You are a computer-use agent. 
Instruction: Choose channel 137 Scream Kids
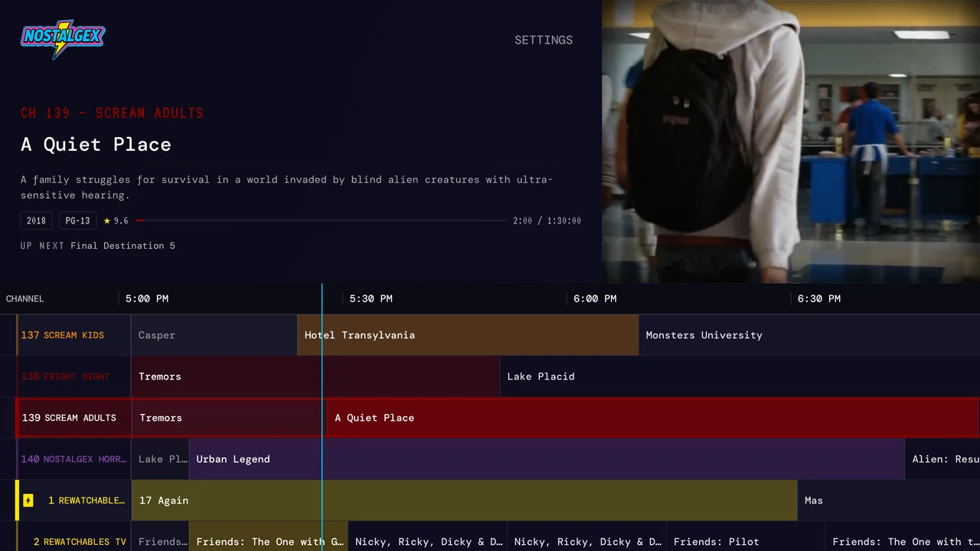pyautogui.click(x=73, y=335)
